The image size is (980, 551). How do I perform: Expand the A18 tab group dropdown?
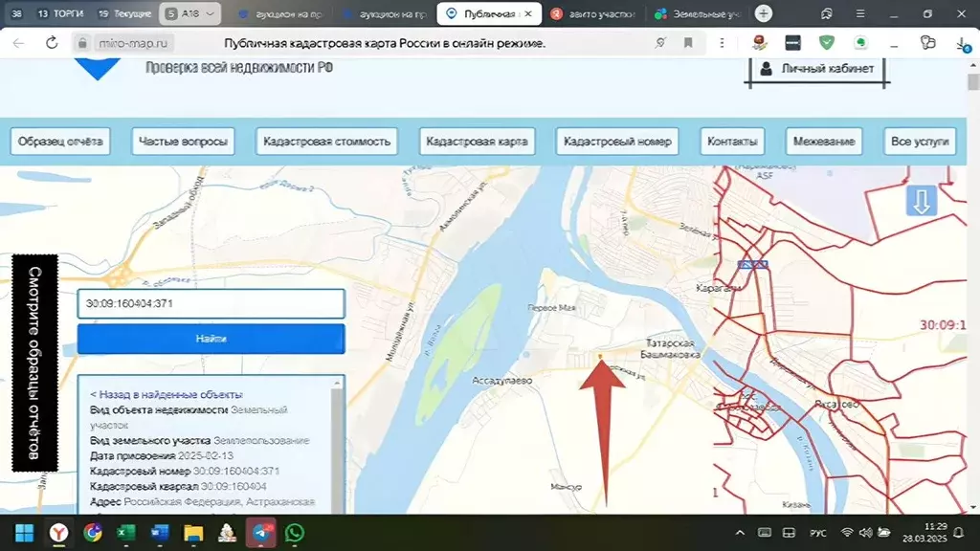(x=210, y=13)
